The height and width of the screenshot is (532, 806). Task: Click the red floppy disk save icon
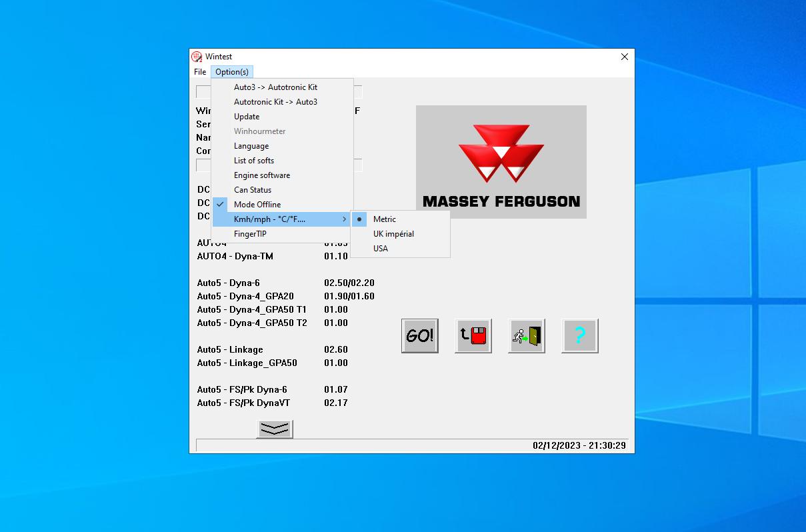(x=473, y=335)
